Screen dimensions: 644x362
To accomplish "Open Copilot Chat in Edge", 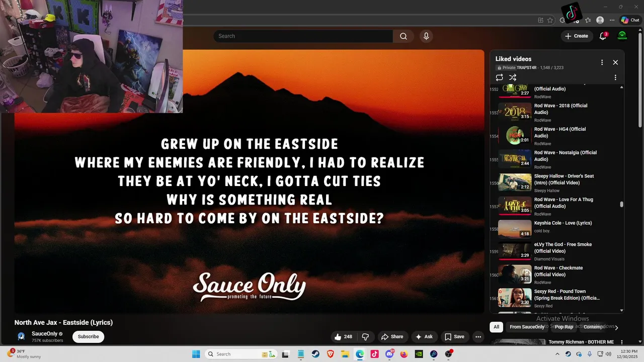I will click(630, 20).
